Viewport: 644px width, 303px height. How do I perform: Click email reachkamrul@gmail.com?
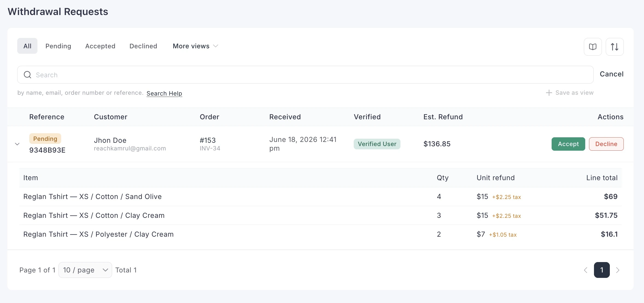click(x=130, y=148)
